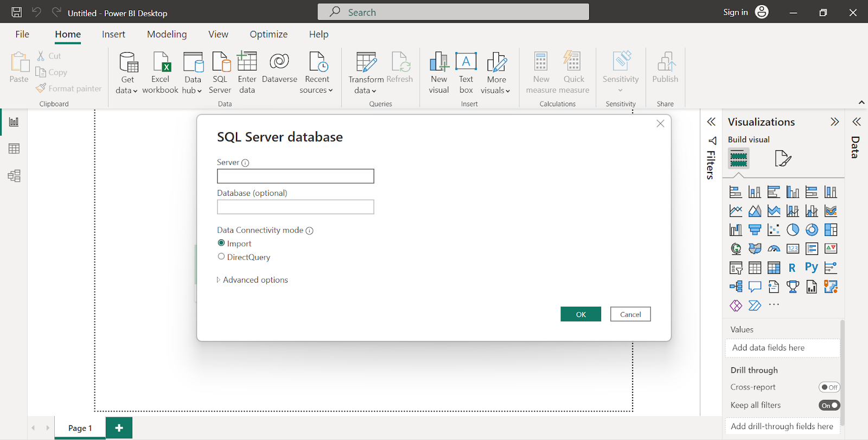
Task: Click Add drill-through fields here well
Action: pos(782,426)
